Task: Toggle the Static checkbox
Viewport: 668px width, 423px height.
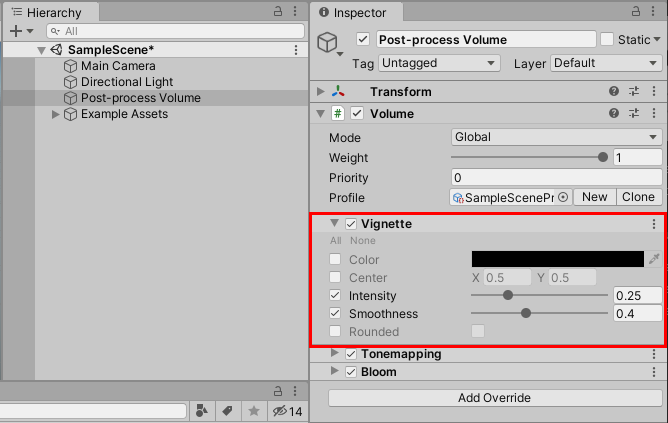Action: point(607,40)
